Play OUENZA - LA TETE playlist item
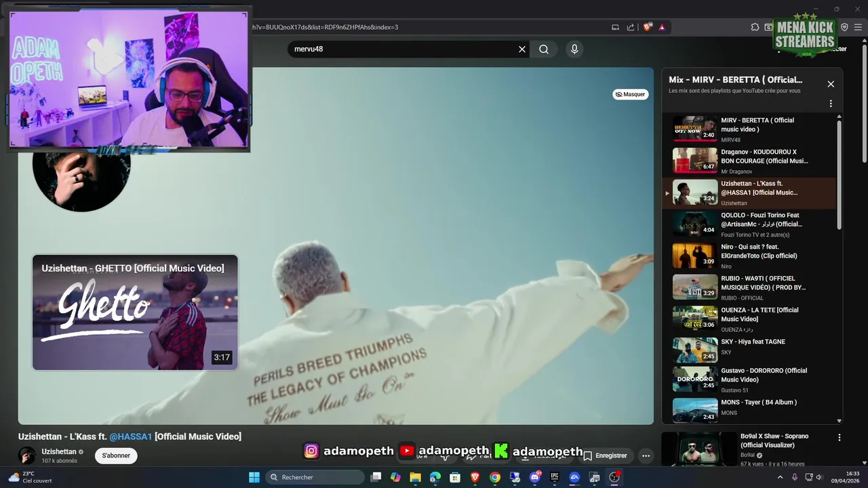Image resolution: width=868 pixels, height=488 pixels. [x=749, y=319]
